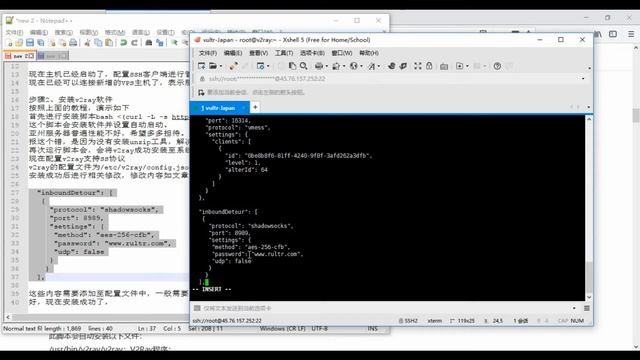Switch to second inactive Notepad++ document tab
This screenshot has height=360, width=640.
pyautogui.click(x=52, y=56)
